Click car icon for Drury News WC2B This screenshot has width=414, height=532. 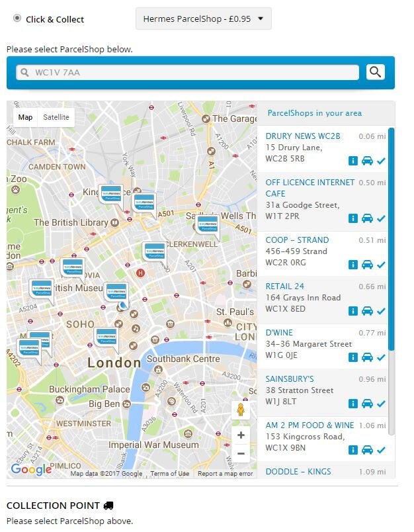[367, 161]
